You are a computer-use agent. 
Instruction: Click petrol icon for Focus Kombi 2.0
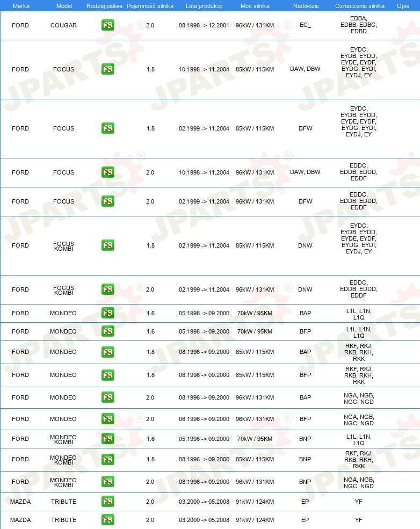[x=107, y=289]
